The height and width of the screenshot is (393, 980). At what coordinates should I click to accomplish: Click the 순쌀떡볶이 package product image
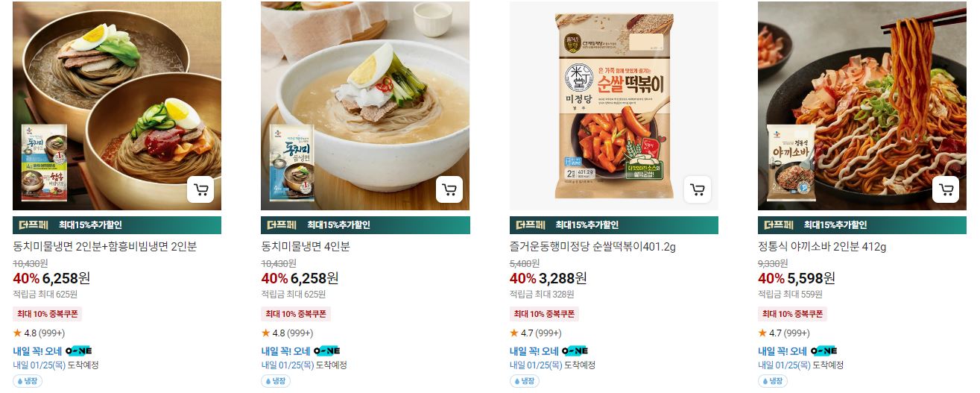tap(614, 106)
